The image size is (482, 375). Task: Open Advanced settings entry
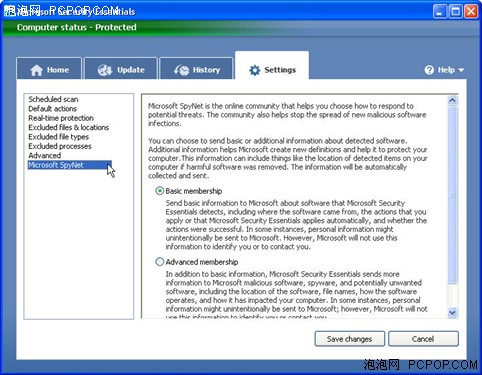click(x=45, y=155)
